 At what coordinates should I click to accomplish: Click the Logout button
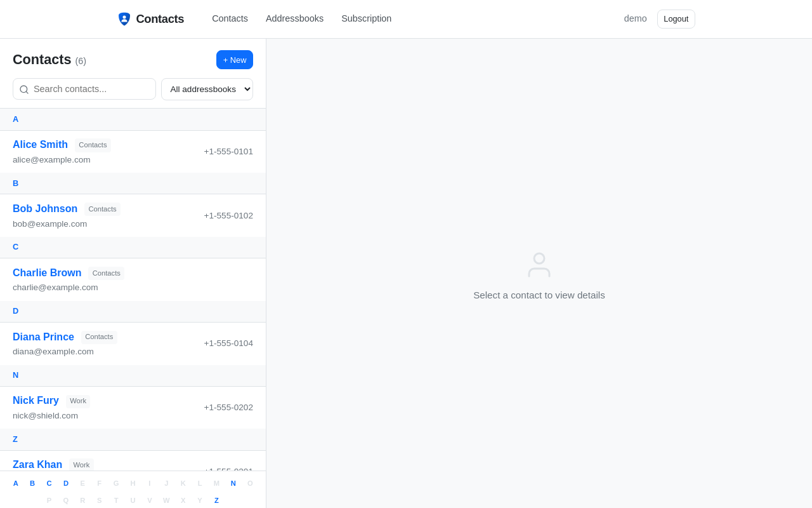(676, 19)
